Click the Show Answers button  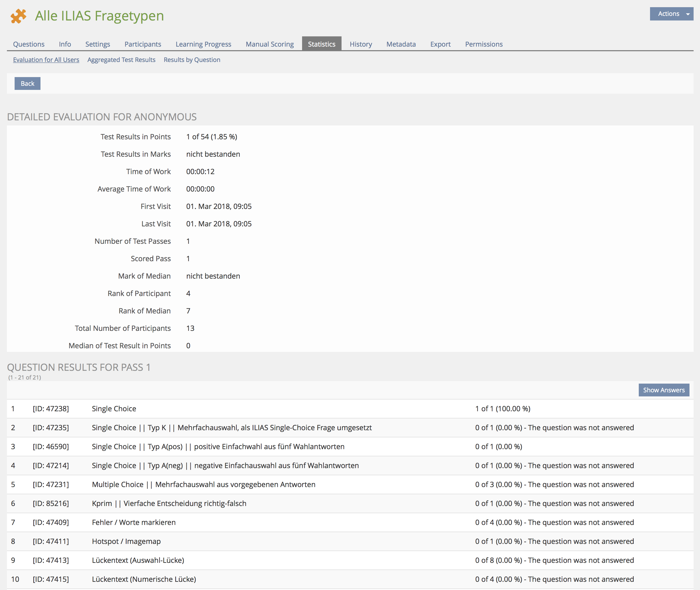[664, 390]
